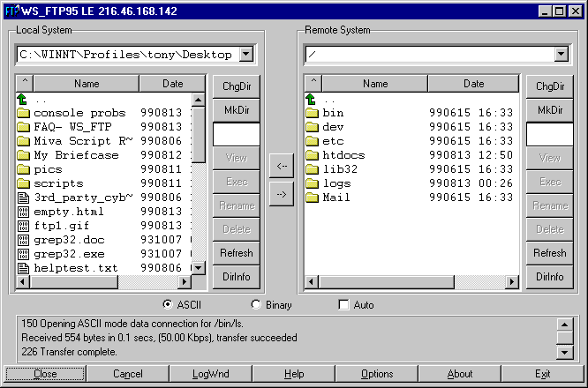Open the LogWnd button in bottom bar
The width and height of the screenshot is (588, 388).
210,374
